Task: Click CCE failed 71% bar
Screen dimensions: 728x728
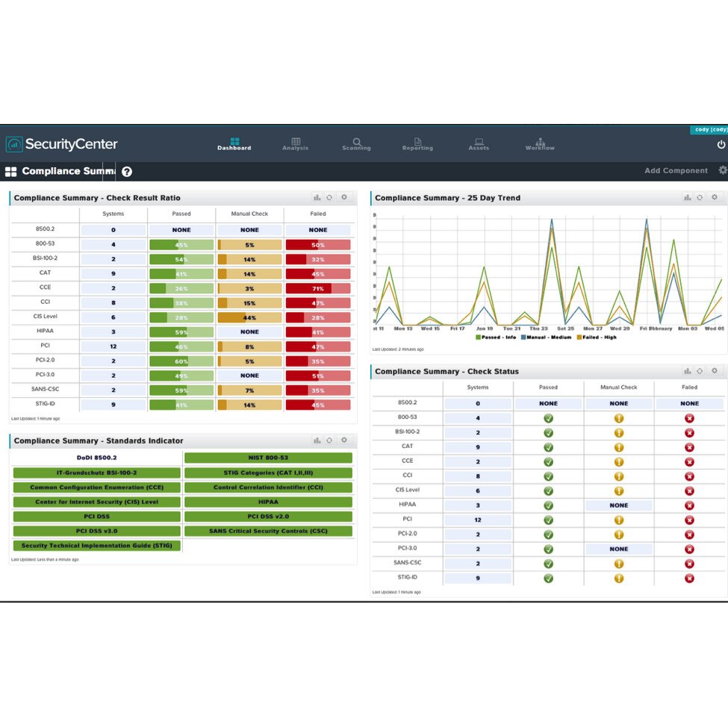Action: click(x=318, y=288)
